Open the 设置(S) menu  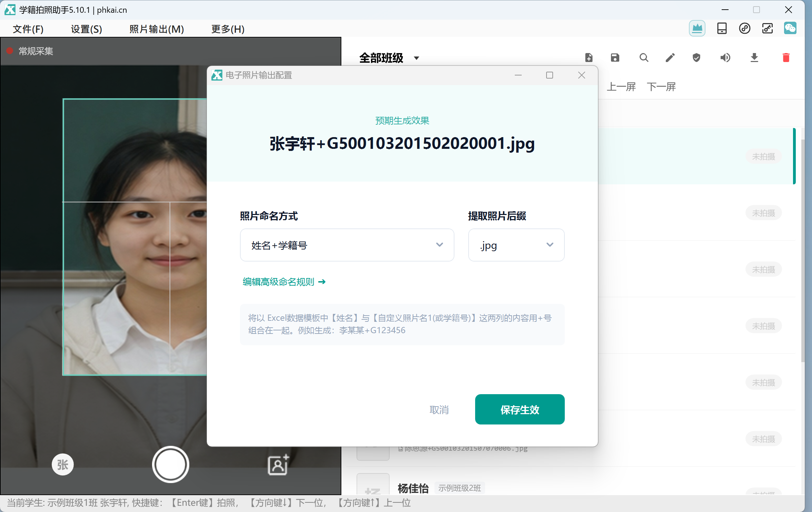pos(86,29)
